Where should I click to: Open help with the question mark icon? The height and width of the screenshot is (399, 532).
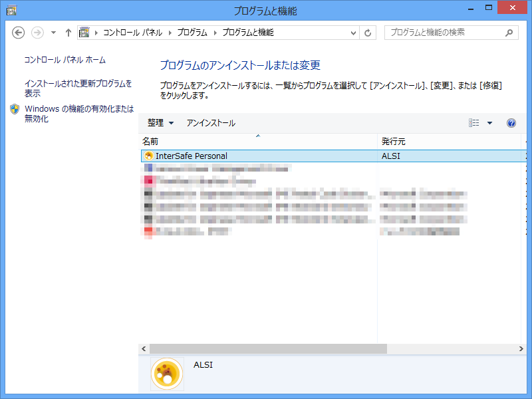click(511, 123)
